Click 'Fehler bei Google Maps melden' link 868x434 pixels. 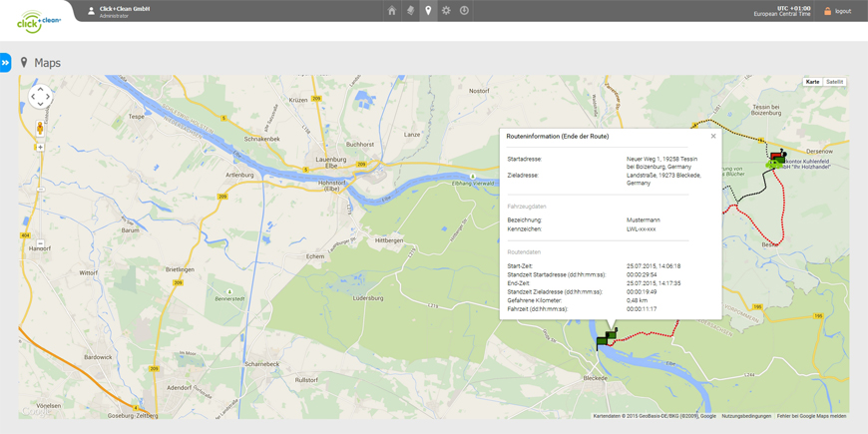click(x=811, y=416)
